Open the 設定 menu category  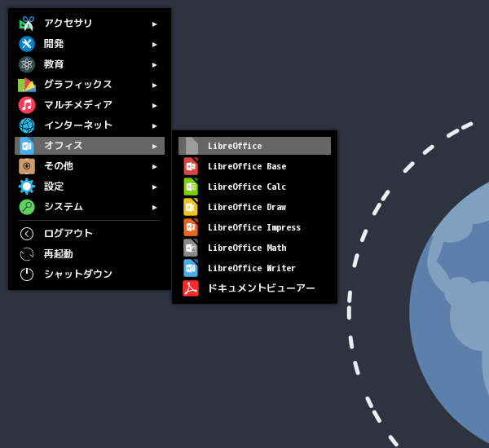click(x=90, y=187)
